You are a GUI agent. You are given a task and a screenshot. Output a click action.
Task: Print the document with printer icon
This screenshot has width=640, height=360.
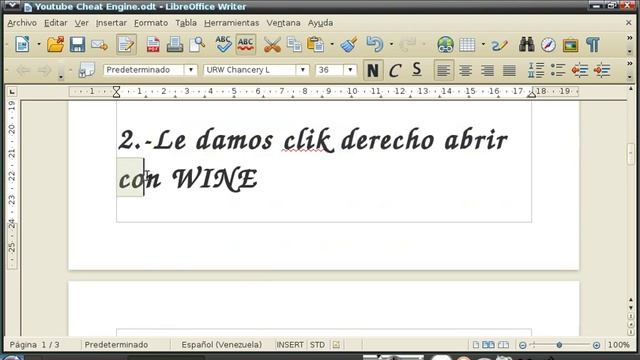(175, 44)
